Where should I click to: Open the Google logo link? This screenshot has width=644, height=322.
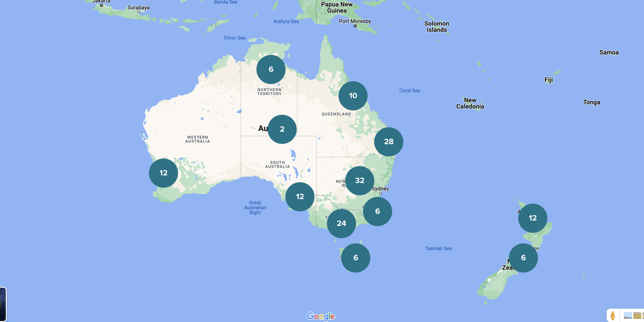point(321,316)
